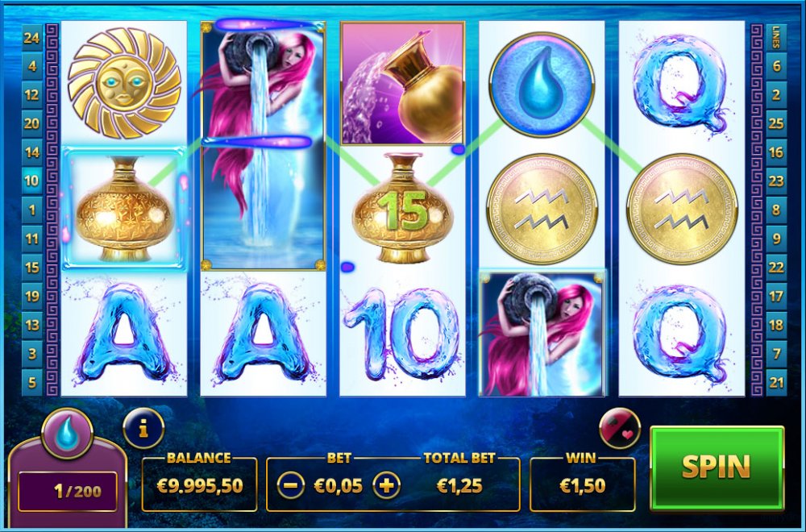Click the green SPIN button

point(717,468)
